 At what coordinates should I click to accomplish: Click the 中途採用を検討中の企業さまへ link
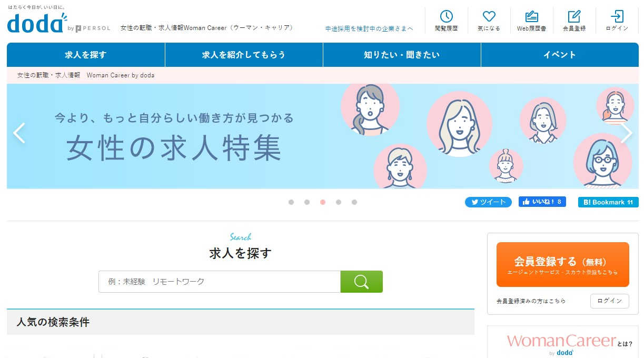(369, 28)
